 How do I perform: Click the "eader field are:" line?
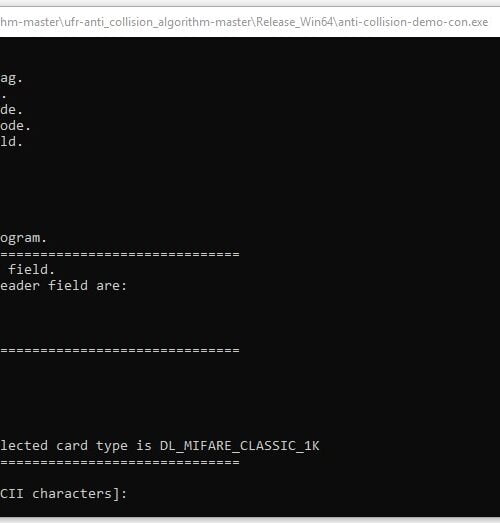(x=63, y=286)
